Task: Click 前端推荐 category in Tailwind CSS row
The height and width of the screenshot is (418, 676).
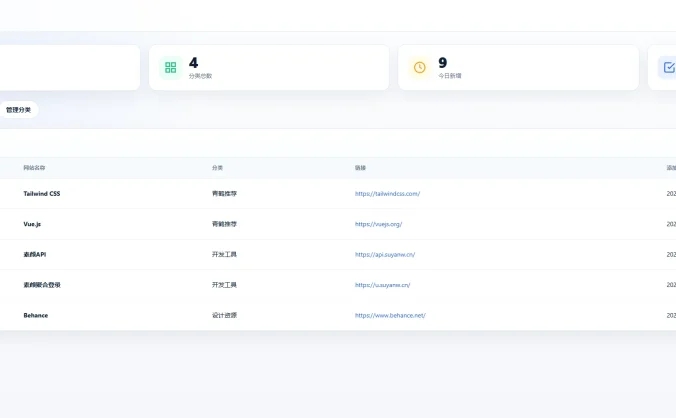Action: tap(224, 194)
